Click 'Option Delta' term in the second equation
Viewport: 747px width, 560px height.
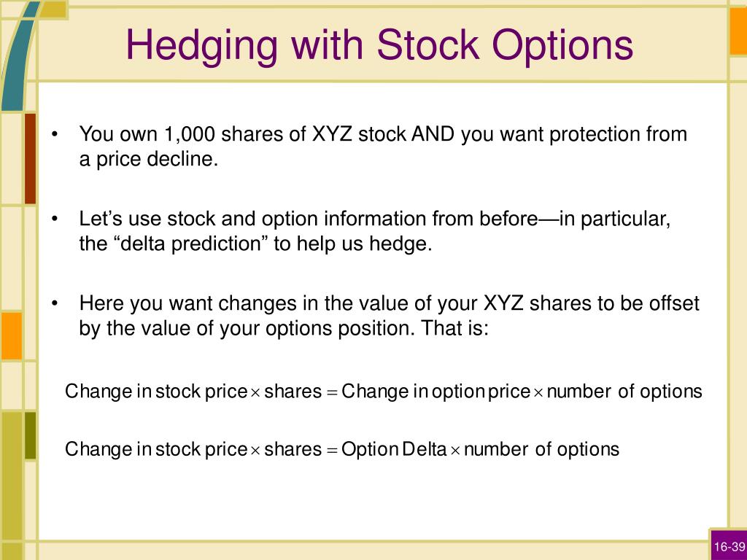(x=394, y=449)
